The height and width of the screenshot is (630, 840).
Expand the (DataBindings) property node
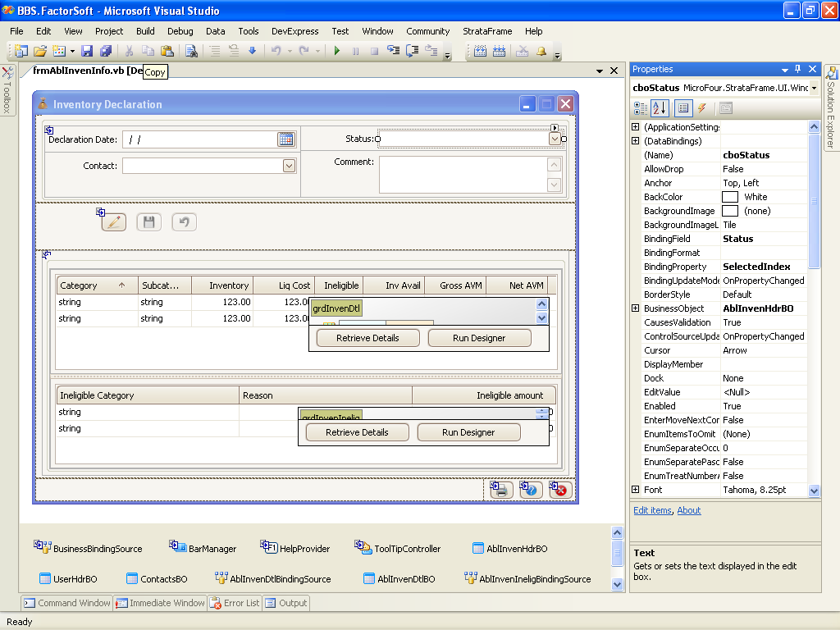coord(635,141)
